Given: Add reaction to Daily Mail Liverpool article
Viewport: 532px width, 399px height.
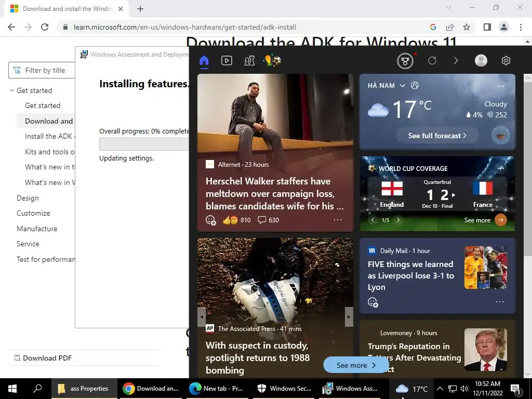Looking at the screenshot, I should tap(373, 302).
